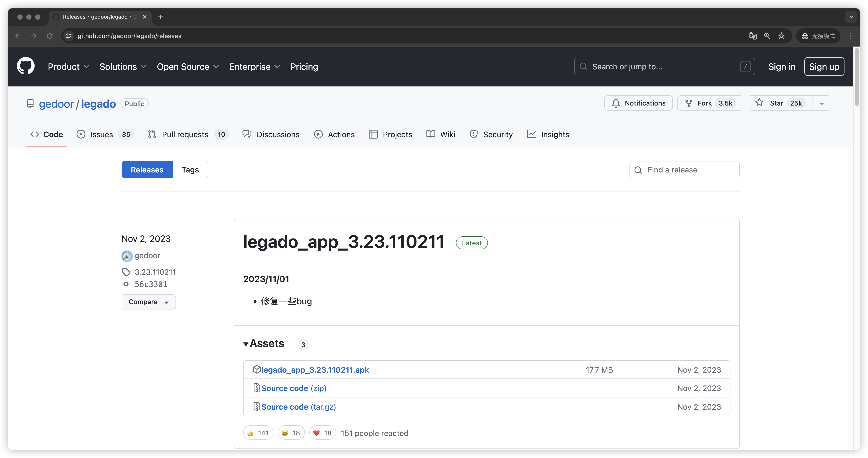Close the Releases gedoor/legado tab

coord(144,17)
